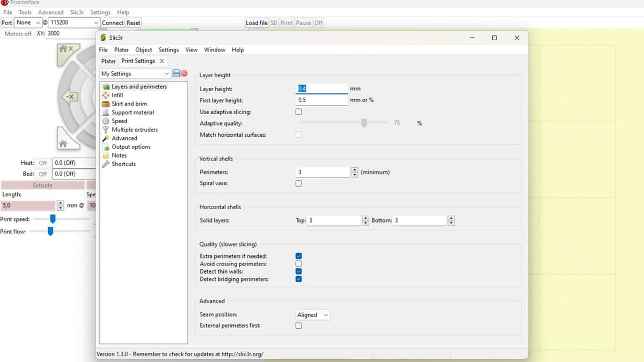This screenshot has height=362, width=644.
Task: Open the My Settings preset dropdown
Action: click(x=135, y=73)
